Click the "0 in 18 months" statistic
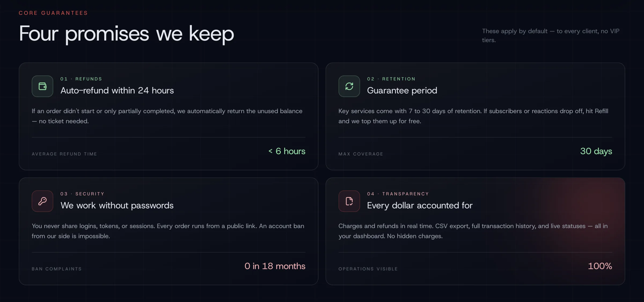Screen dimensions: 644x302 pos(275,266)
